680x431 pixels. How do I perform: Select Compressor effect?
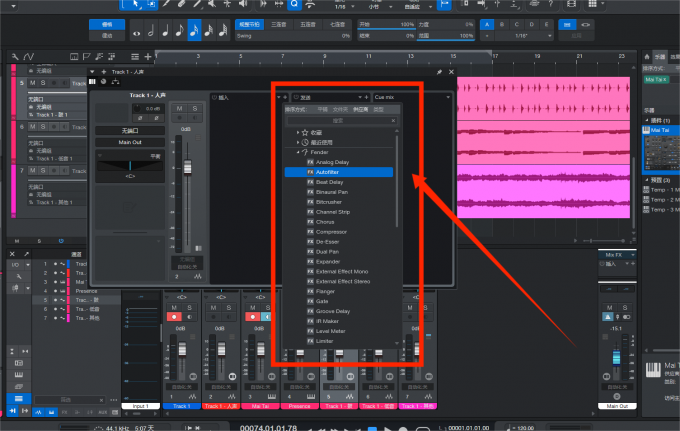click(x=331, y=232)
